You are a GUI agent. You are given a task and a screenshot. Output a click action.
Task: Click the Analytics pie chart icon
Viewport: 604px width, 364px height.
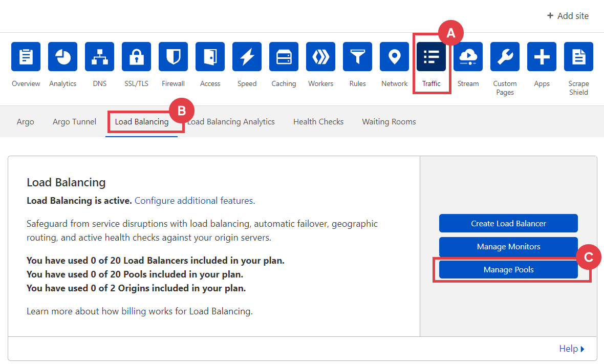point(62,57)
